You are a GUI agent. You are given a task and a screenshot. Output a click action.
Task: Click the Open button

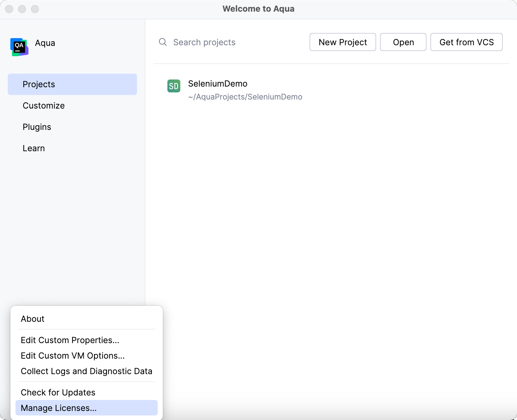(x=403, y=42)
